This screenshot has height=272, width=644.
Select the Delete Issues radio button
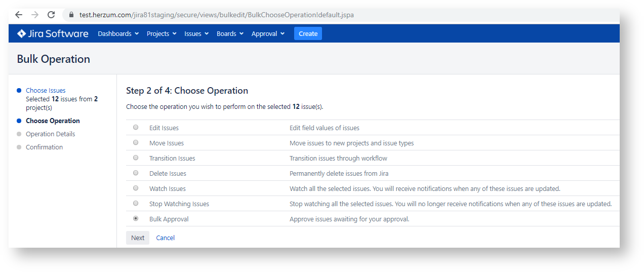(x=136, y=173)
